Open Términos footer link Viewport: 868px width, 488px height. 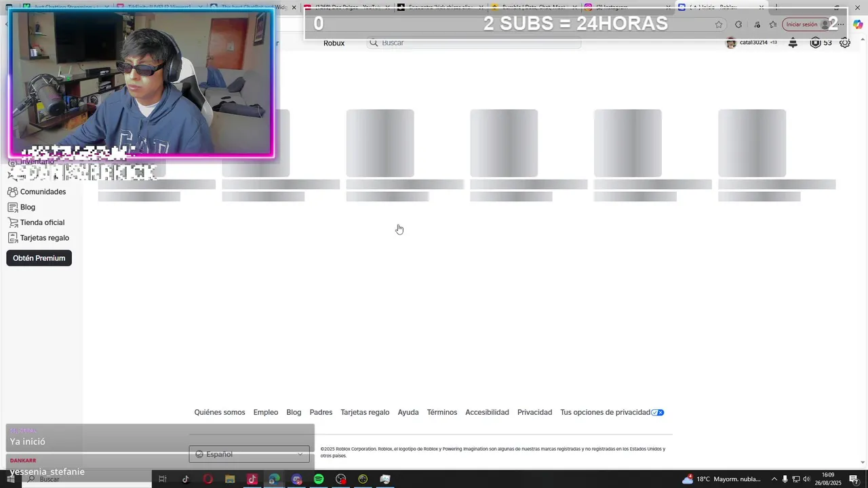[442, 412]
